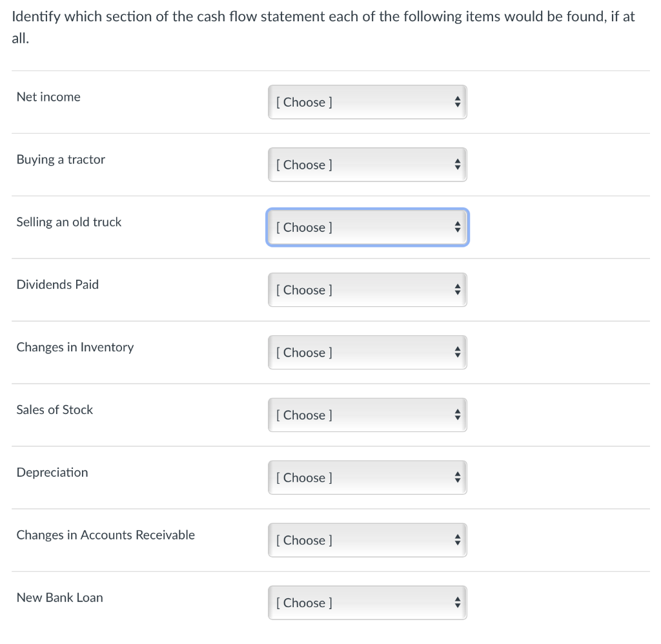This screenshot has height=644, width=661.
Task: Open the dropdown next to Net income
Action: coord(367,101)
